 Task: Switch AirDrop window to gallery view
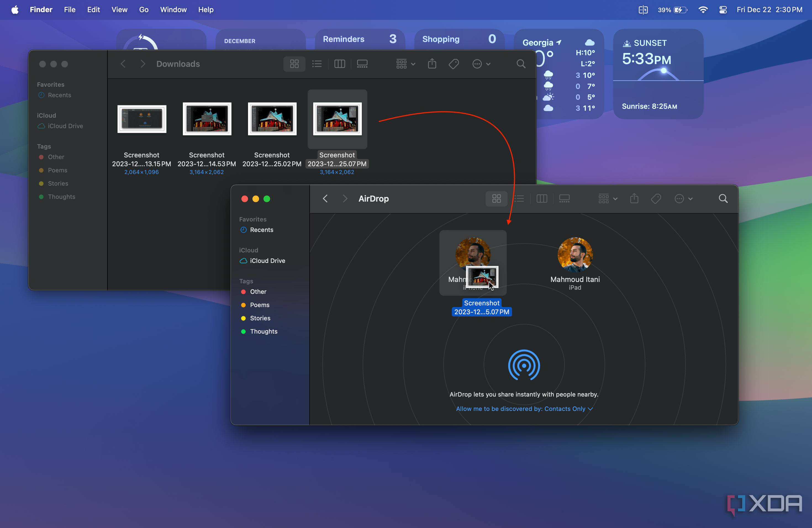coord(564,199)
